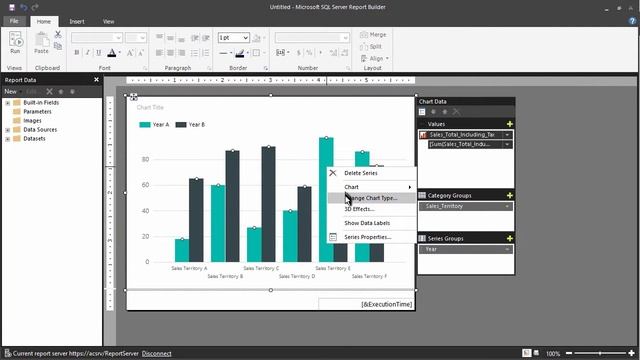The width and height of the screenshot is (640, 360).
Task: Click the Merge layout button
Action: point(373,35)
